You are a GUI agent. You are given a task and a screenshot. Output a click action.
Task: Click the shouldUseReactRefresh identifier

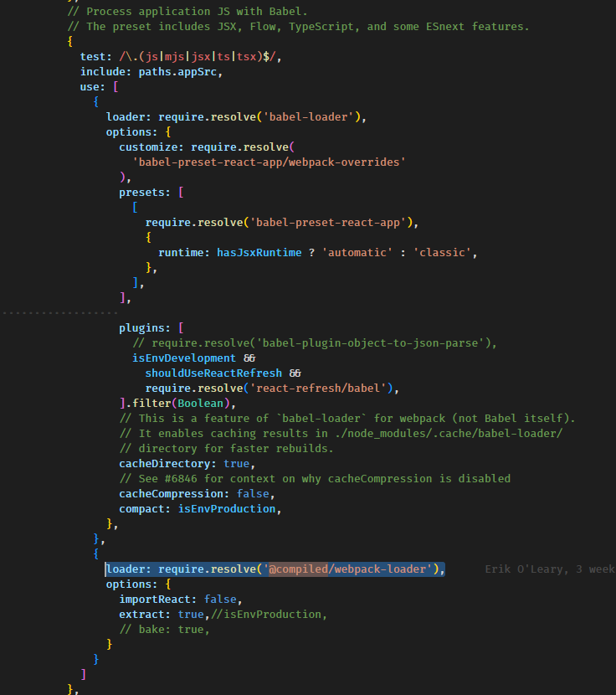point(213,373)
